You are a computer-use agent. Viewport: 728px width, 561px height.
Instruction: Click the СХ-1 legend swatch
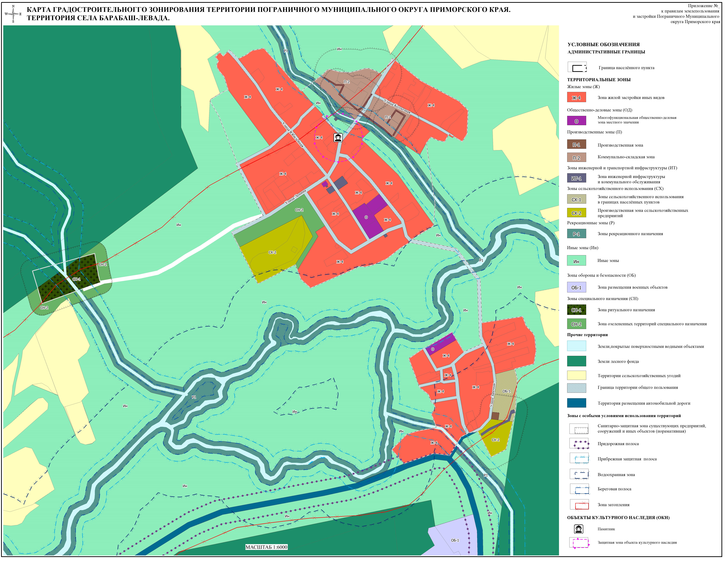pos(577,199)
